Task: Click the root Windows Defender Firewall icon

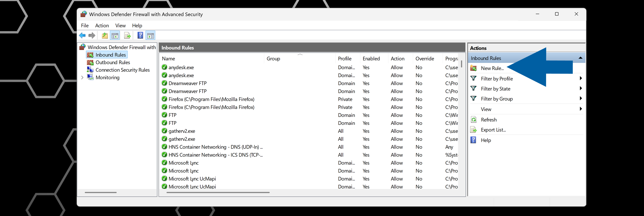Action: tap(83, 47)
